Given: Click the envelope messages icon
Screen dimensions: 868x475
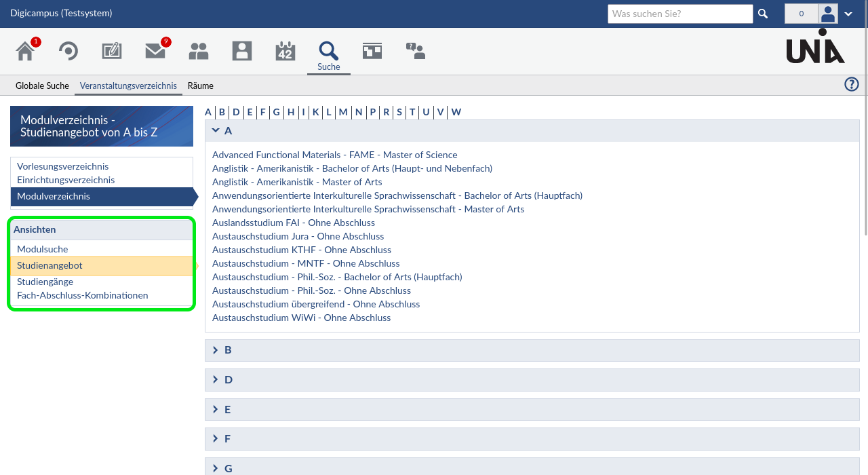Looking at the screenshot, I should (x=155, y=52).
